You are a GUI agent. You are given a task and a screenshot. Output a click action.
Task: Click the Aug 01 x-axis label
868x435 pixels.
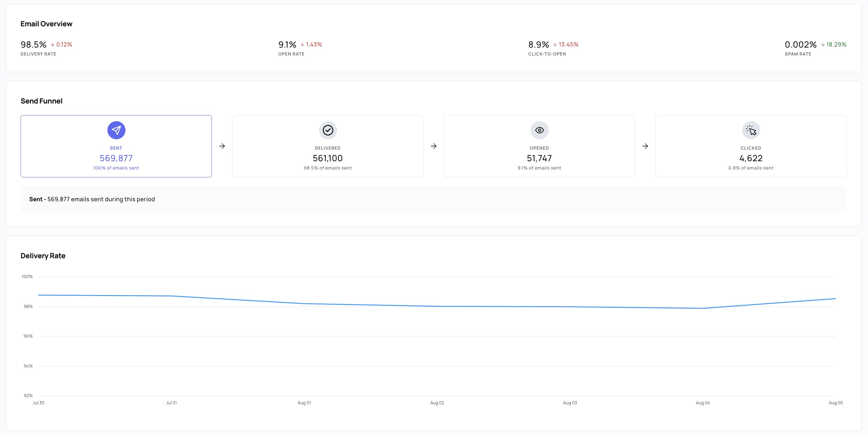coord(304,403)
